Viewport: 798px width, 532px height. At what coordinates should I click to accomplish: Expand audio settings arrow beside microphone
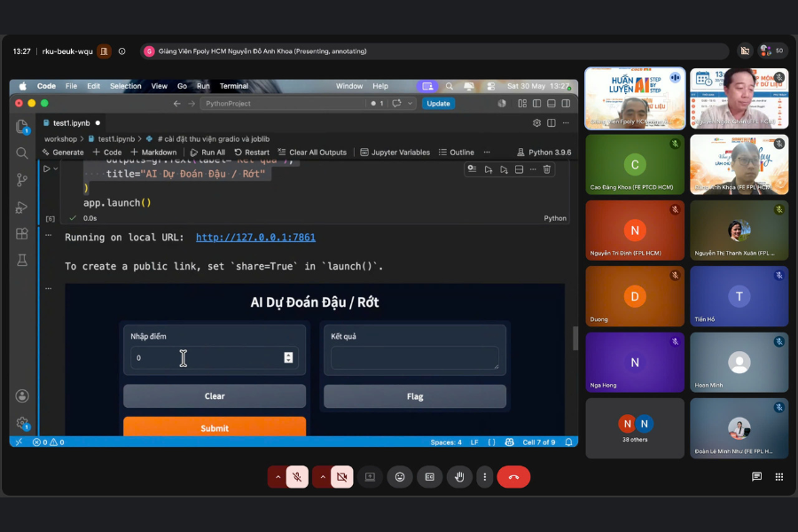(278, 477)
